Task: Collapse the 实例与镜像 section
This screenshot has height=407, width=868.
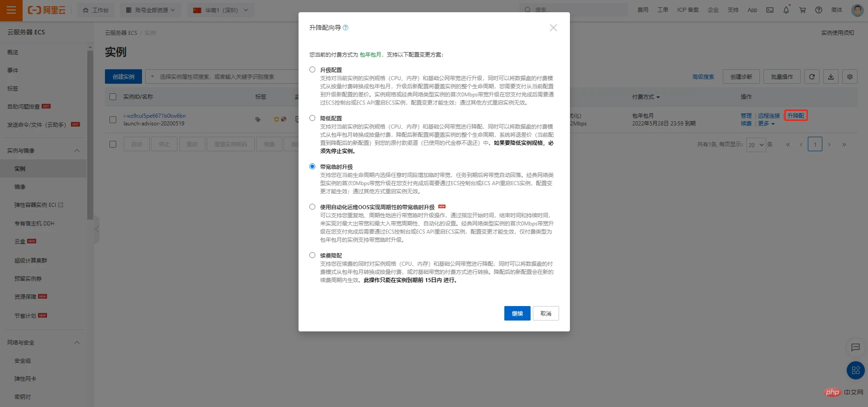Action: point(77,151)
